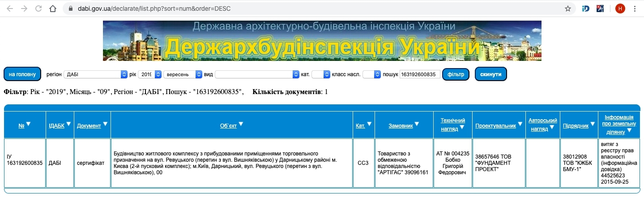This screenshot has height=198, width=644.
Task: Sort by Об'єкт column arrow
Action: (241, 124)
